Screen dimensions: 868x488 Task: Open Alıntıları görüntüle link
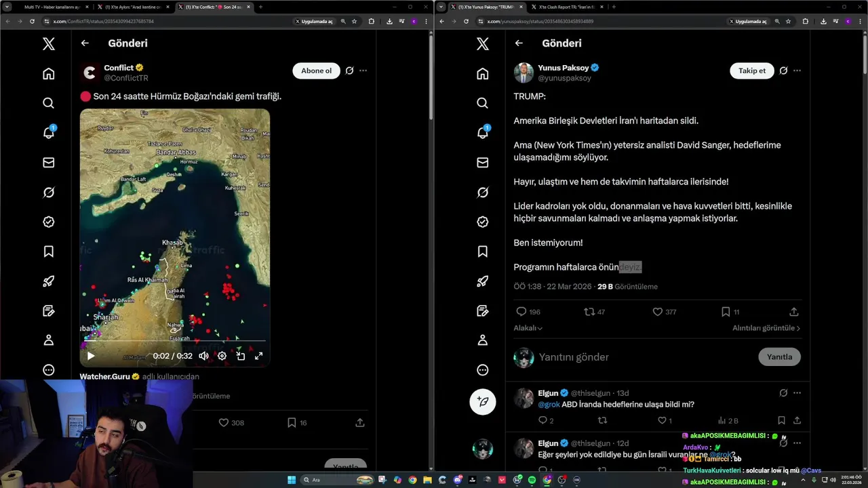766,328
